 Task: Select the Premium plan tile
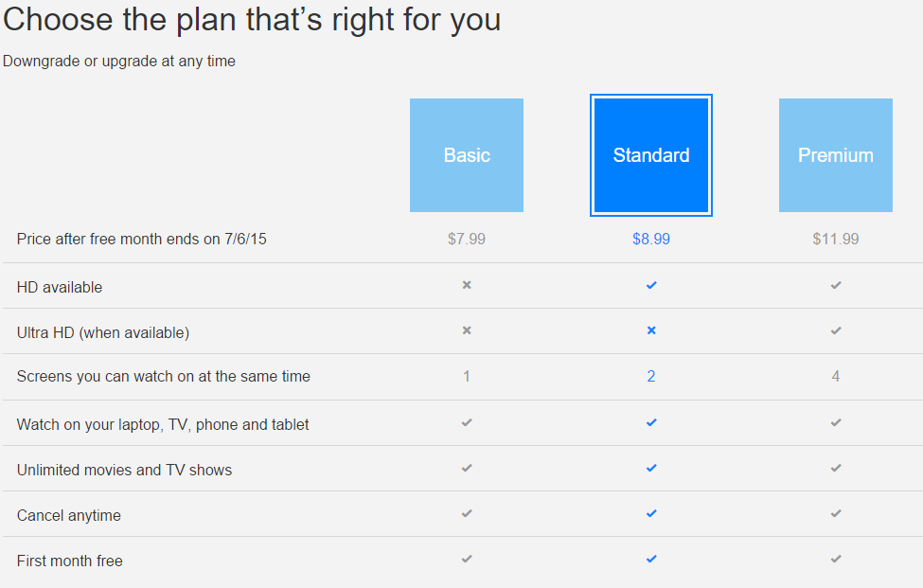[835, 155]
